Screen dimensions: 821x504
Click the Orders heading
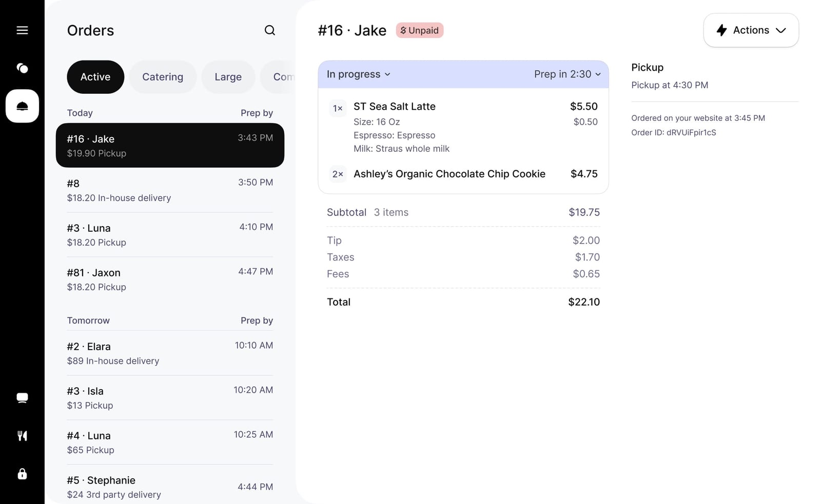pos(91,31)
